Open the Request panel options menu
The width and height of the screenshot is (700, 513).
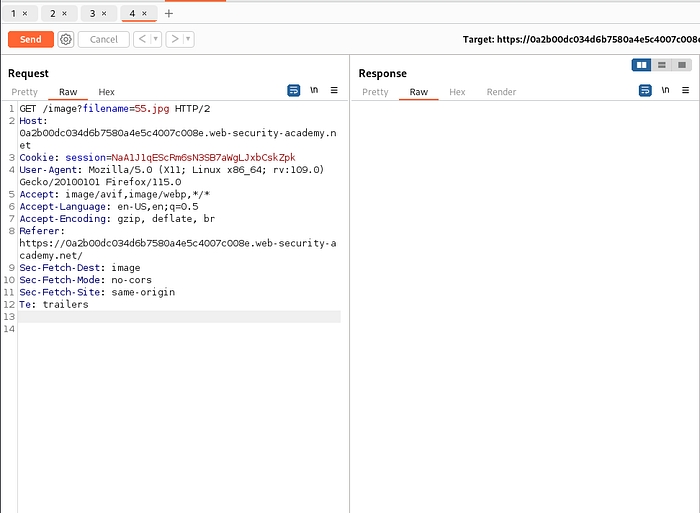pyautogui.click(x=334, y=91)
